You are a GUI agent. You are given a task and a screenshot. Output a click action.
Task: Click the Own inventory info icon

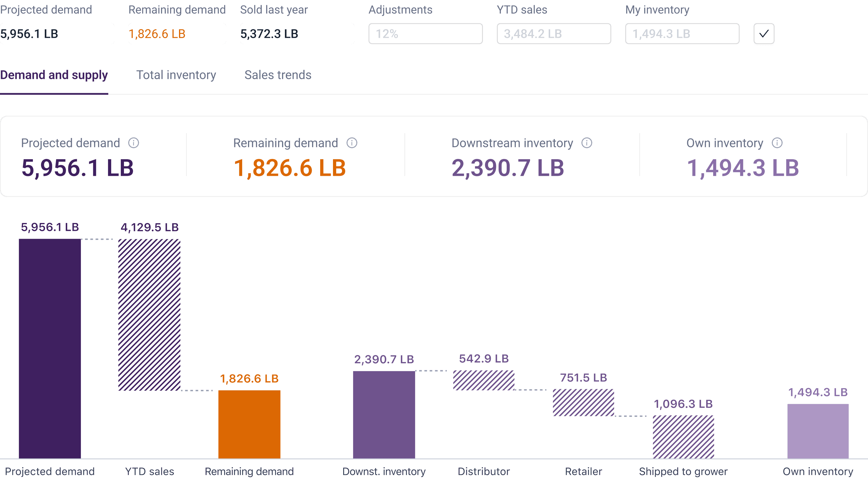point(777,143)
